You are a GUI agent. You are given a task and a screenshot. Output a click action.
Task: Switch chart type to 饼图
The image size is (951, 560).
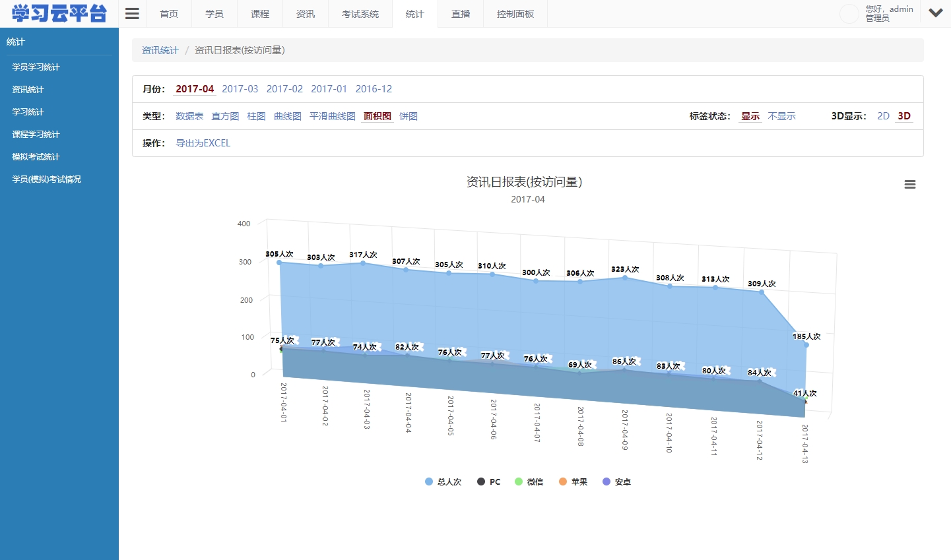(409, 115)
